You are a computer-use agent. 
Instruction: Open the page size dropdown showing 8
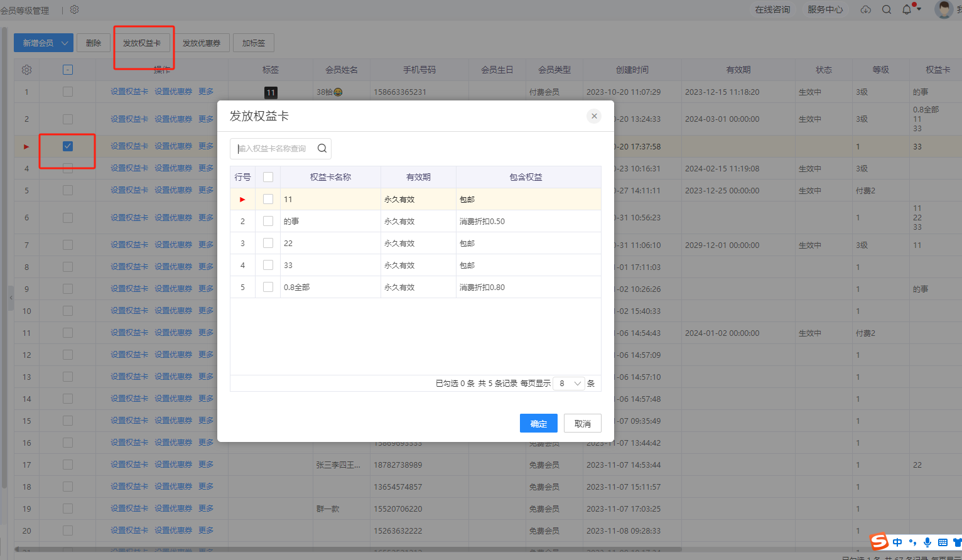pos(569,384)
